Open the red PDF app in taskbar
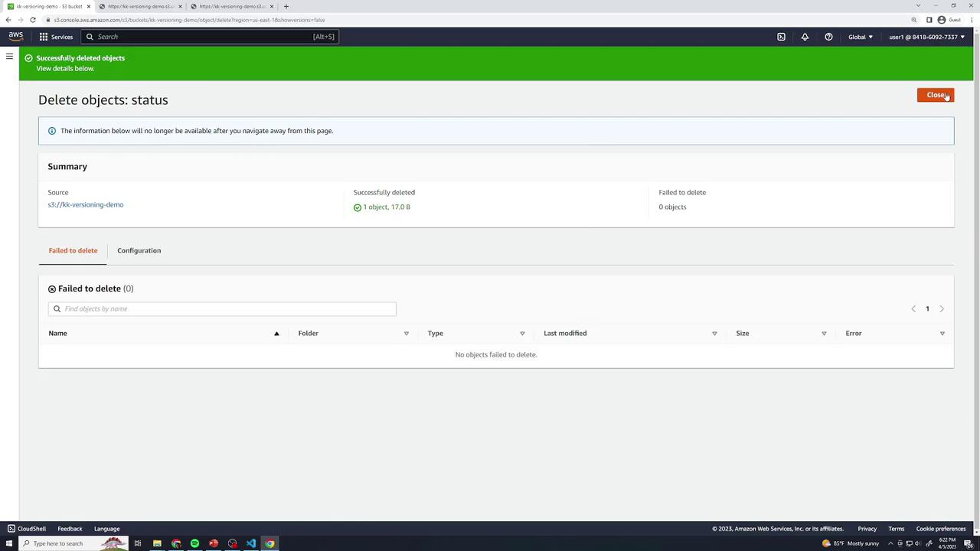The height and width of the screenshot is (551, 980). pyautogui.click(x=214, y=543)
